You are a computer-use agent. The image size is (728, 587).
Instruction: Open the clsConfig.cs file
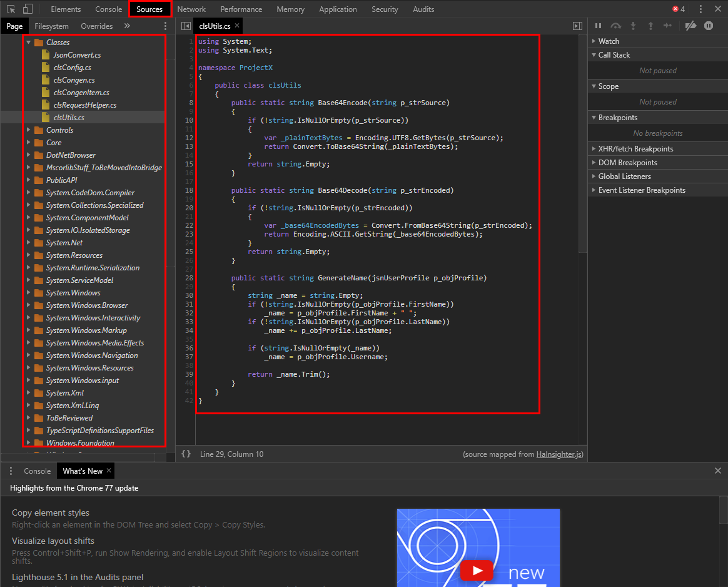point(72,68)
